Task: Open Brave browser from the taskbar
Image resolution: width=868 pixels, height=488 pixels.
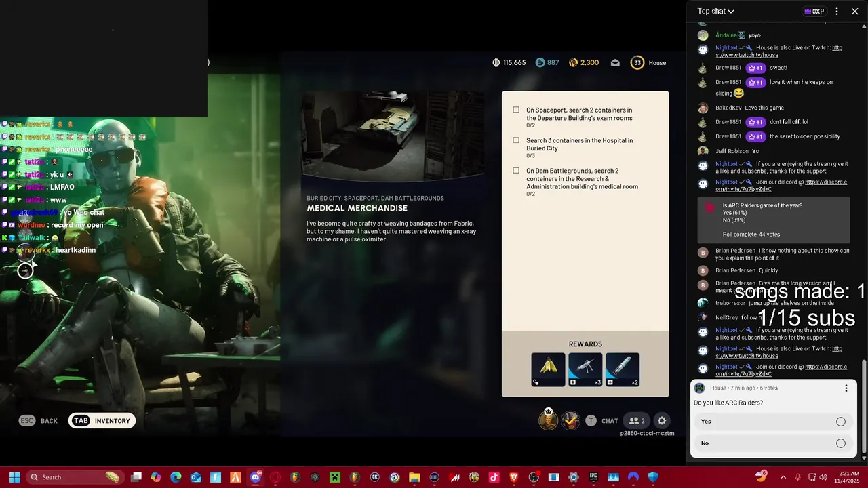Action: coord(513,477)
